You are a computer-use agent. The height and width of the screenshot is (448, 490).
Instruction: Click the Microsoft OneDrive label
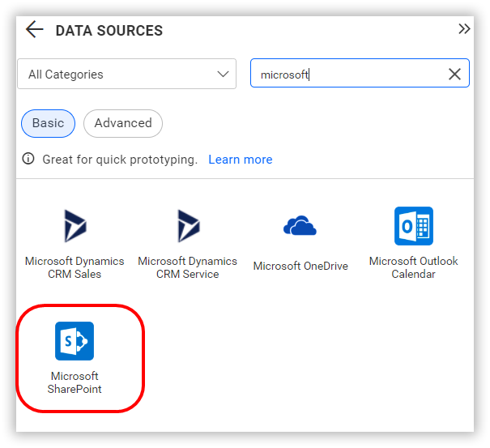[300, 266]
